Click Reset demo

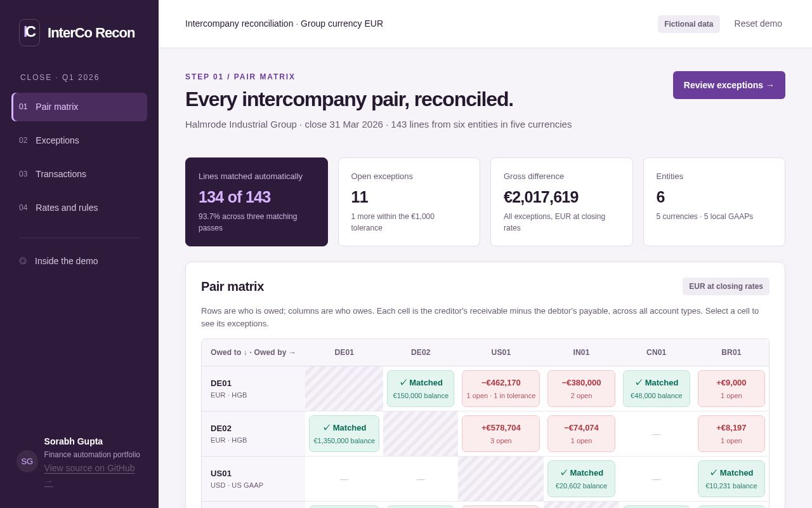(x=758, y=23)
